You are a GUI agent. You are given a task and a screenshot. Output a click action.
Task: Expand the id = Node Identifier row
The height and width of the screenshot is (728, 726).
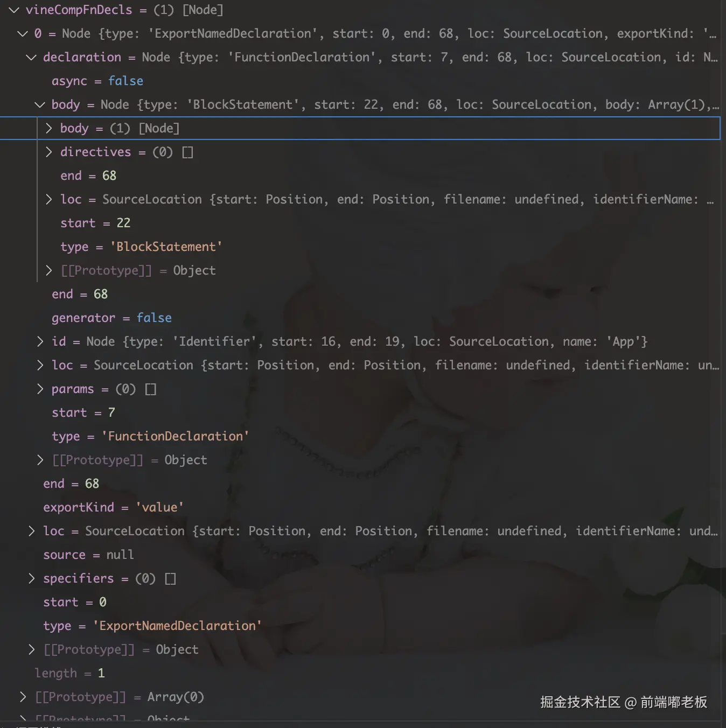click(40, 341)
